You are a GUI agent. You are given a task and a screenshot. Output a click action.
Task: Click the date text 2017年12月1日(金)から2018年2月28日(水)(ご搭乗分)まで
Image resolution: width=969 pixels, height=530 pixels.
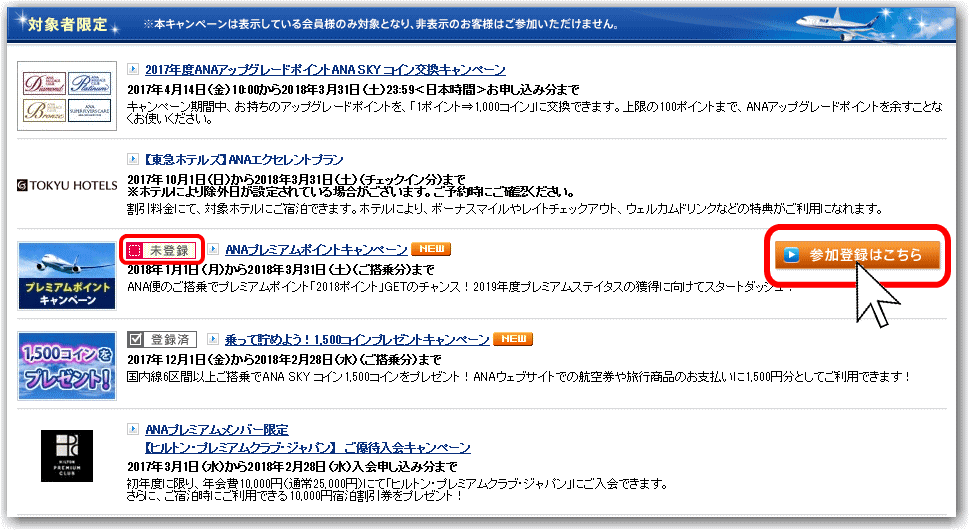pos(284,360)
